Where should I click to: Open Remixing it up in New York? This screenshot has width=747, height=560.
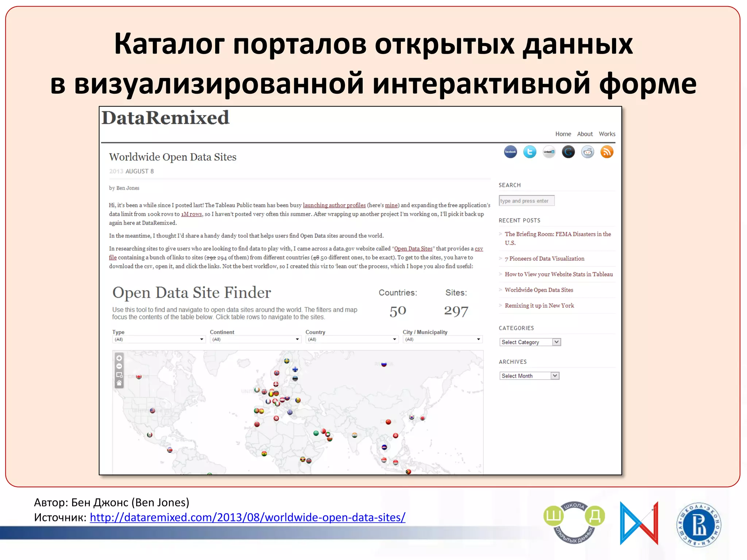point(539,306)
